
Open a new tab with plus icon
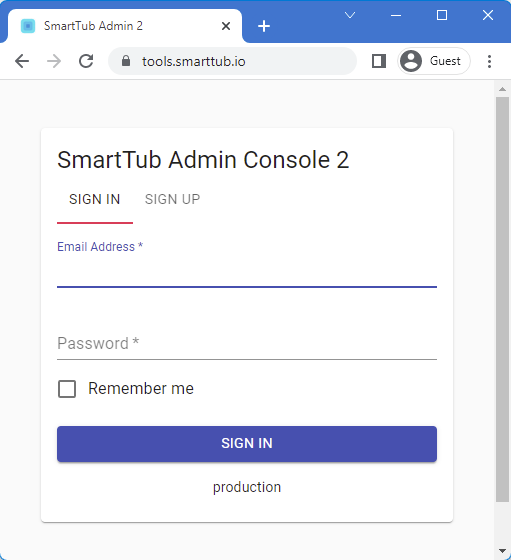click(x=264, y=26)
